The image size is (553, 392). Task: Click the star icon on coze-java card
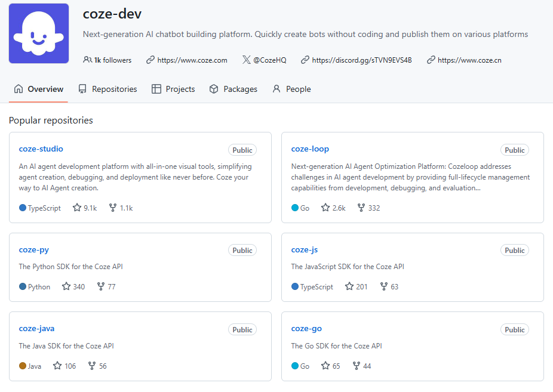pyautogui.click(x=56, y=366)
